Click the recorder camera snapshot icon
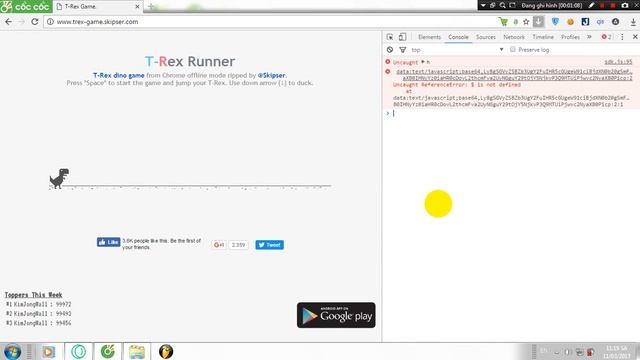This screenshot has height=360, width=640. pyautogui.click(x=624, y=5)
